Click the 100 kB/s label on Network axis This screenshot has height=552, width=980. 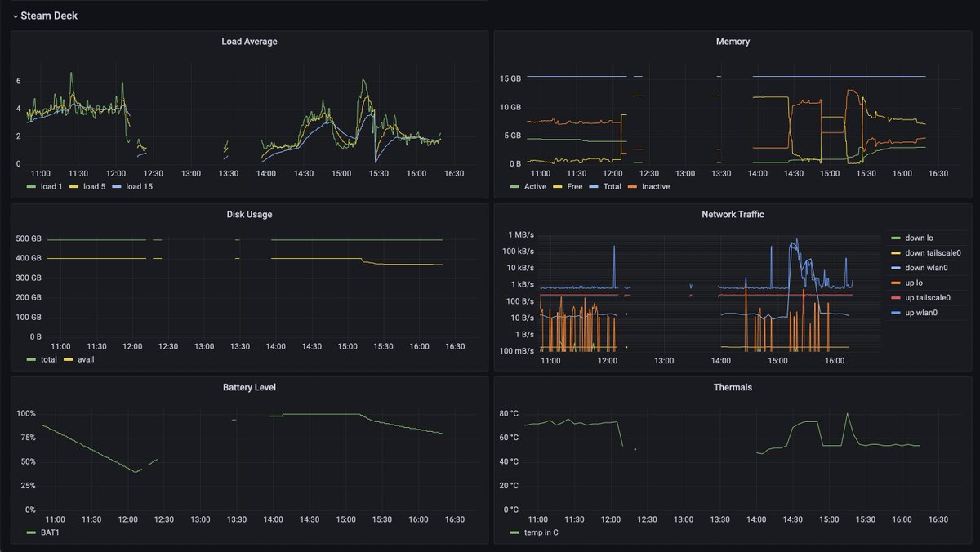click(x=518, y=252)
